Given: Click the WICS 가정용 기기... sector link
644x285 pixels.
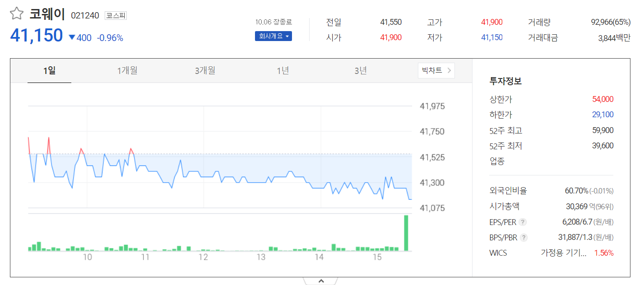Looking at the screenshot, I should [x=564, y=253].
